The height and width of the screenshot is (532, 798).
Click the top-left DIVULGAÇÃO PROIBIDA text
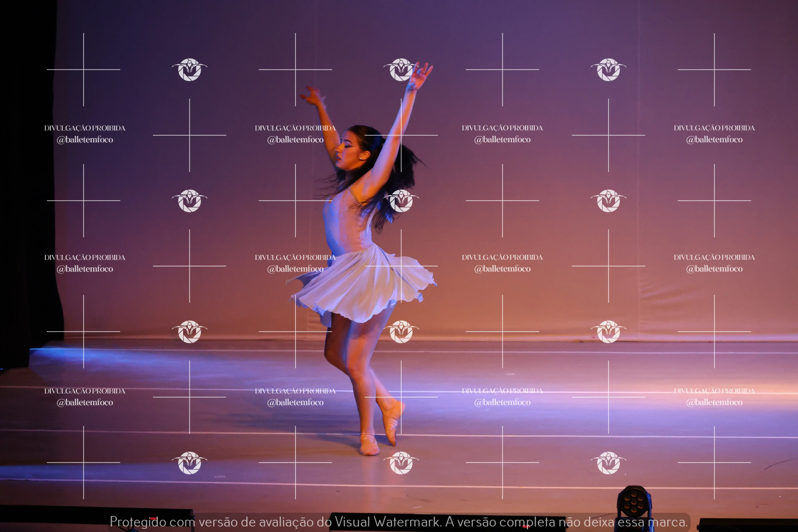coord(85,128)
